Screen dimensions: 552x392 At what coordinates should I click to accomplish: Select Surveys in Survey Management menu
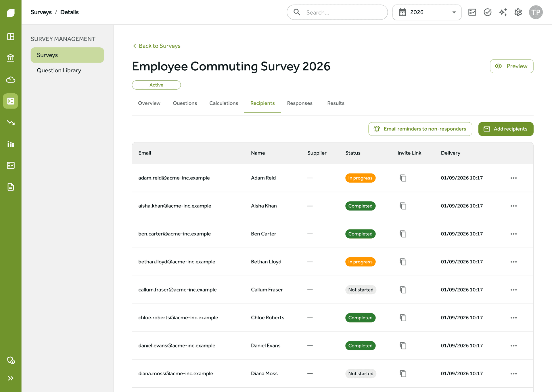click(x=67, y=55)
